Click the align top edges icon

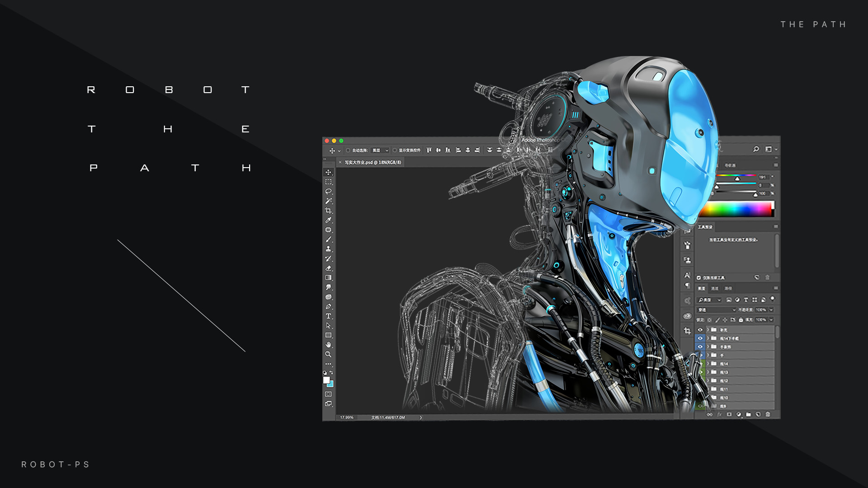[x=429, y=150]
